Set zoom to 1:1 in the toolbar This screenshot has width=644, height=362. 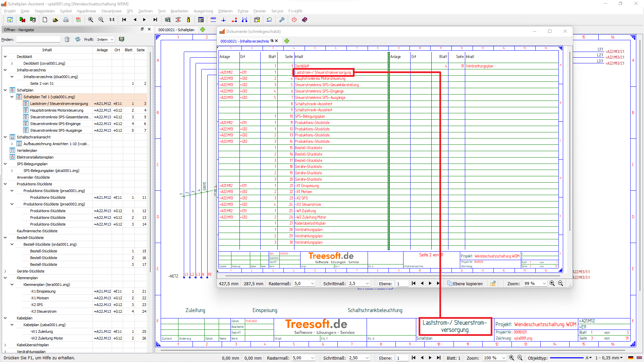pos(112,20)
